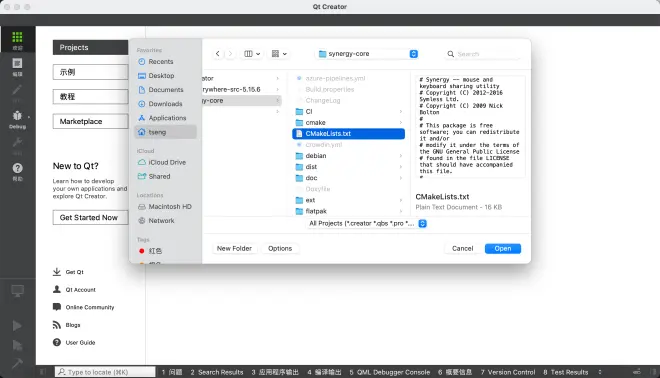Expand the debian folder chevron

pyautogui.click(x=401, y=156)
